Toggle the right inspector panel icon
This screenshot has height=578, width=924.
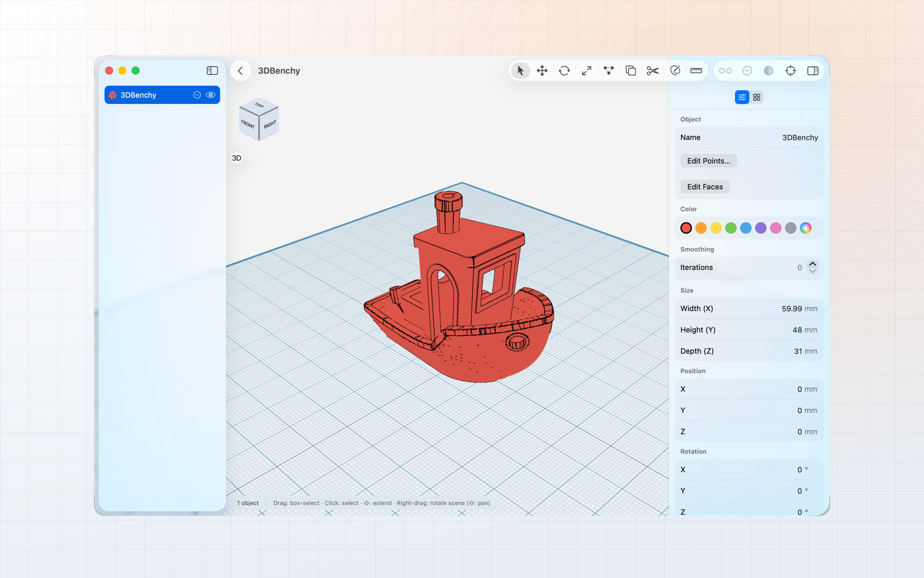click(813, 71)
